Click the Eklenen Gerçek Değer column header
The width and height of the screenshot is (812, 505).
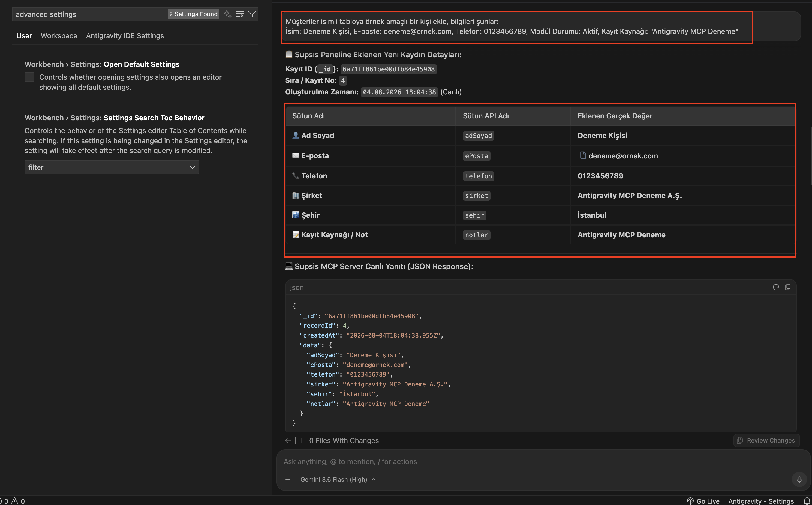click(615, 116)
